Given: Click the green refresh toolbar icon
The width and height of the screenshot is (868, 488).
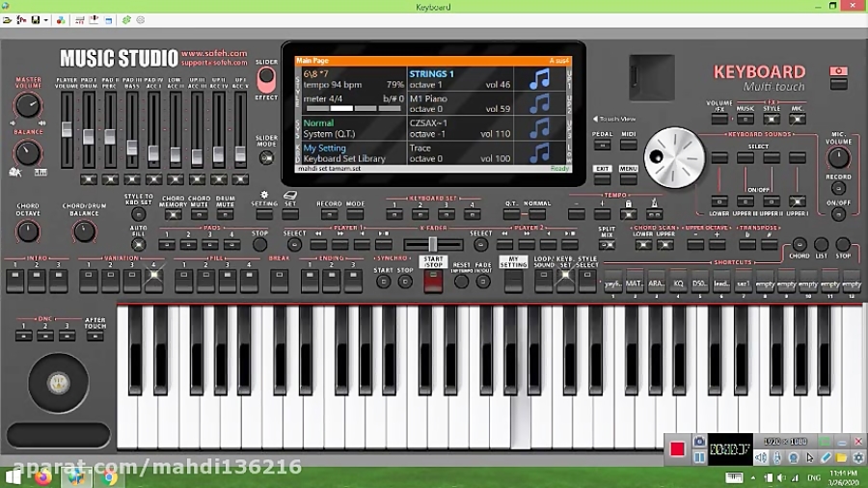Looking at the screenshot, I should [x=126, y=20].
